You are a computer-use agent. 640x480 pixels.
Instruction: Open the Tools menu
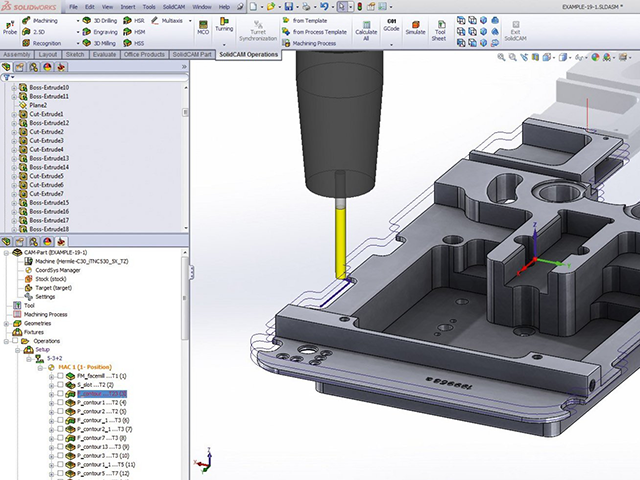(x=149, y=7)
